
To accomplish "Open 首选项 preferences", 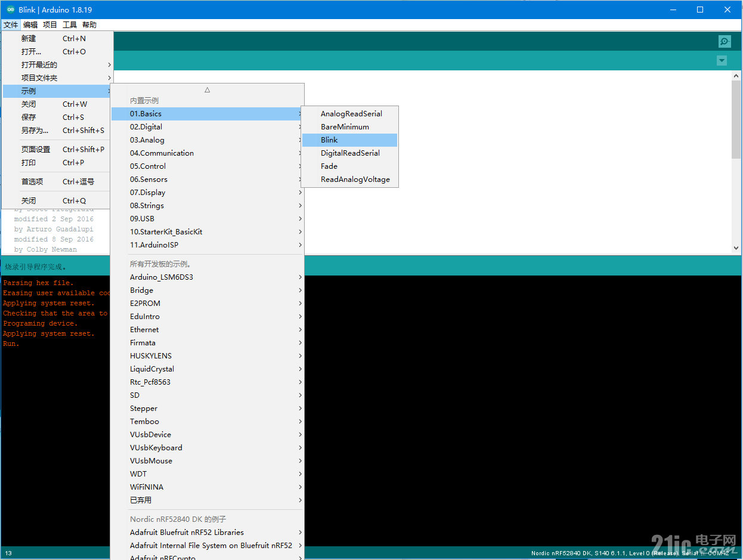I will coord(57,181).
